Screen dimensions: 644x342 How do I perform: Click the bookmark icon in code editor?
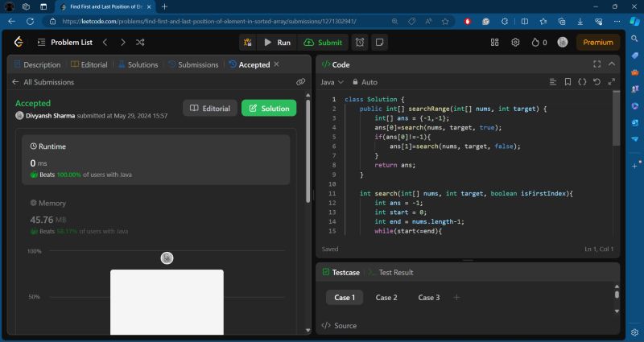[568, 82]
